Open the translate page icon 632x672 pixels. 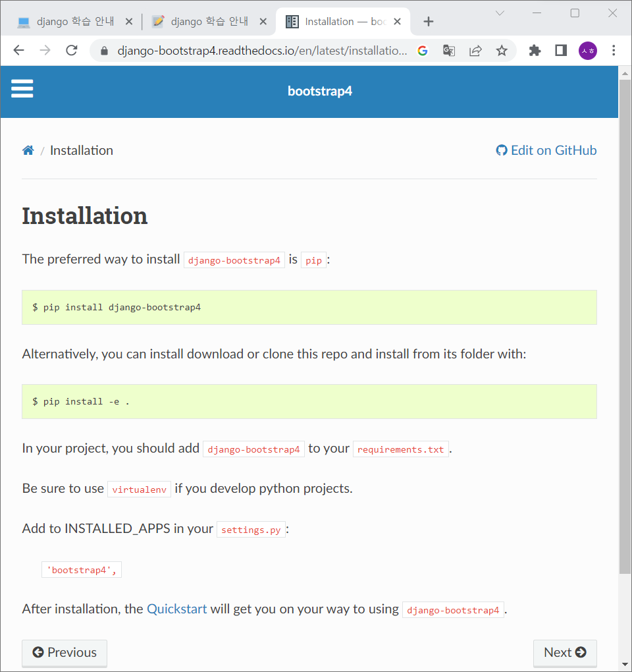449,51
